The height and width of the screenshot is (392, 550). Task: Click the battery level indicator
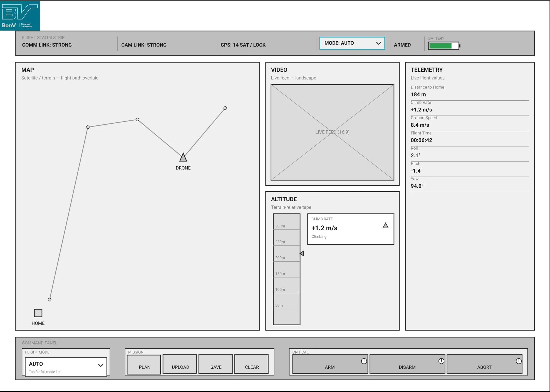444,46
